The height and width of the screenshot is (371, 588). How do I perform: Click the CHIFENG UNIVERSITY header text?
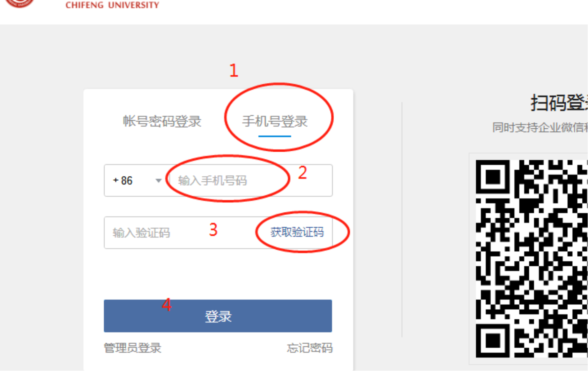112,5
